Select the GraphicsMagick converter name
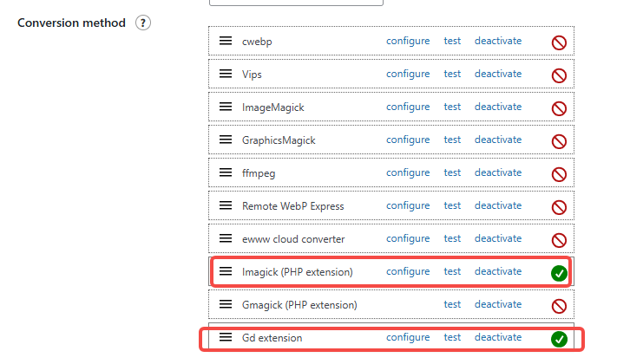This screenshot has height=364, width=630. (x=279, y=140)
